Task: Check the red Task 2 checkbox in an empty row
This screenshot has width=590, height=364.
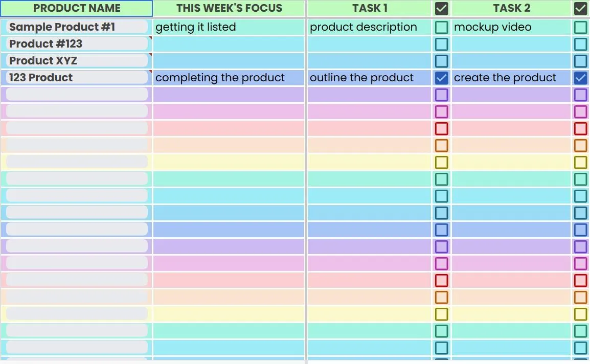Action: 581,128
